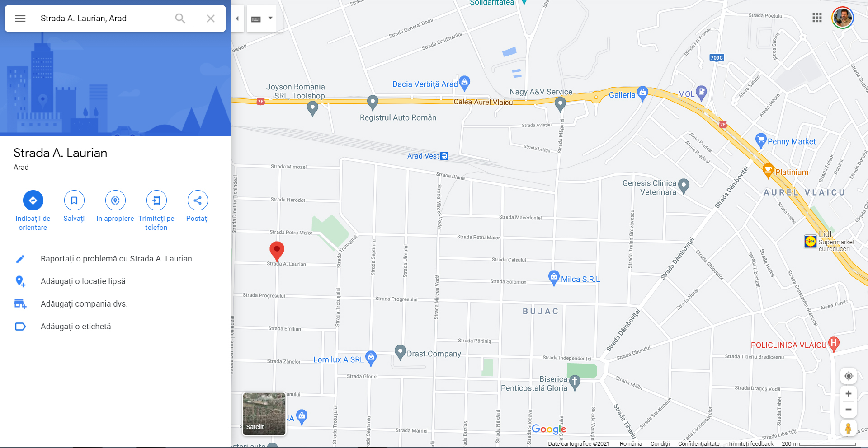
Task: Activate the Street View pegman
Action: point(848,428)
